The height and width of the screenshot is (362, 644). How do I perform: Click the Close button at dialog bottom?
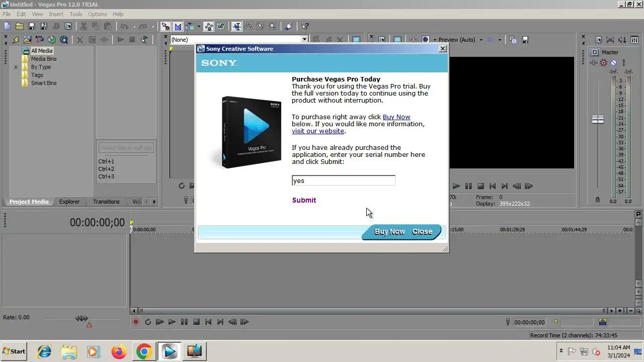(x=422, y=232)
